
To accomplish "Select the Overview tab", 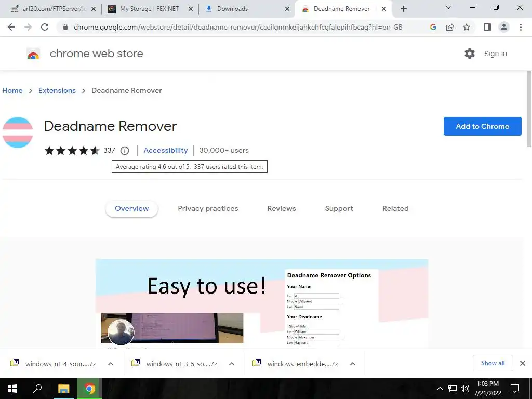I will click(x=131, y=209).
